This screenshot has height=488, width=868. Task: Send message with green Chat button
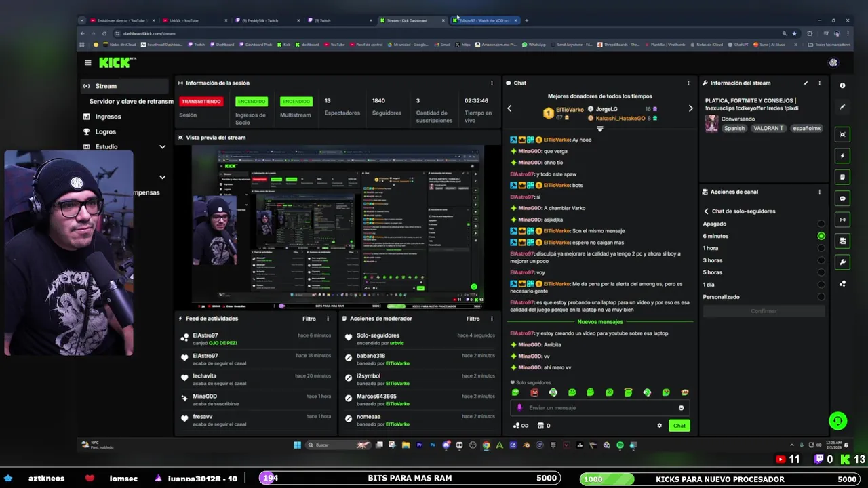[679, 426]
